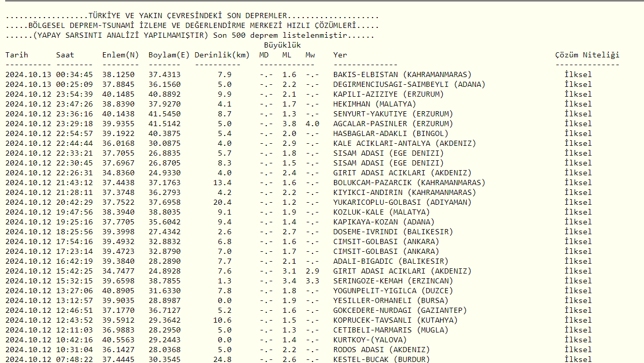Click the Çözüm Niteliği column header
The image size is (644, 363).
587,55
